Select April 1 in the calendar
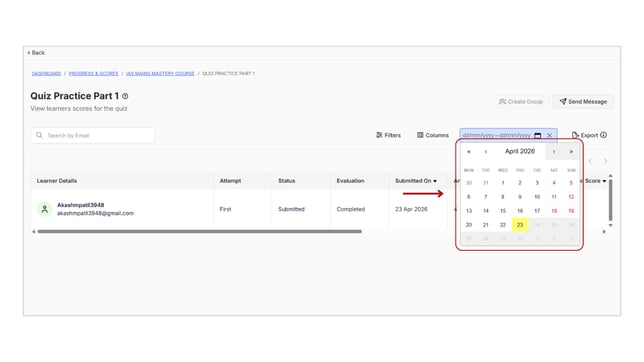The image size is (644, 362). [x=503, y=183]
